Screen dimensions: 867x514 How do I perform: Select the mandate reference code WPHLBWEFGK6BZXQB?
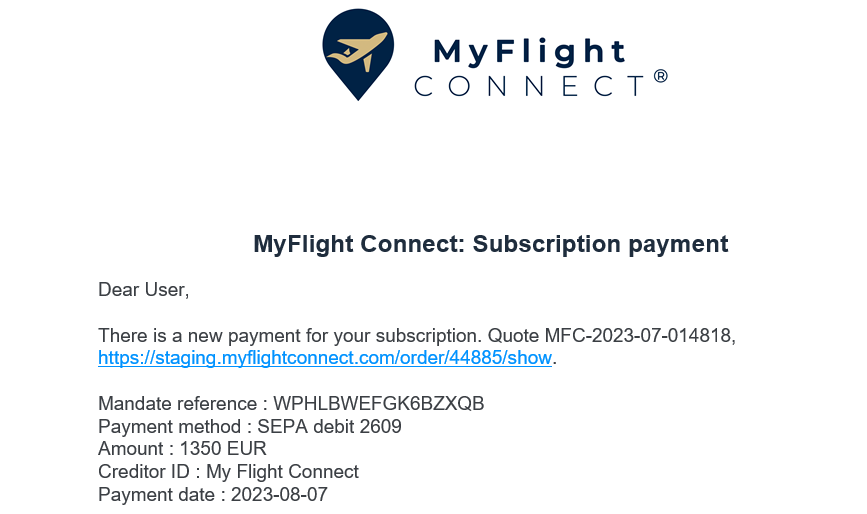click(379, 403)
